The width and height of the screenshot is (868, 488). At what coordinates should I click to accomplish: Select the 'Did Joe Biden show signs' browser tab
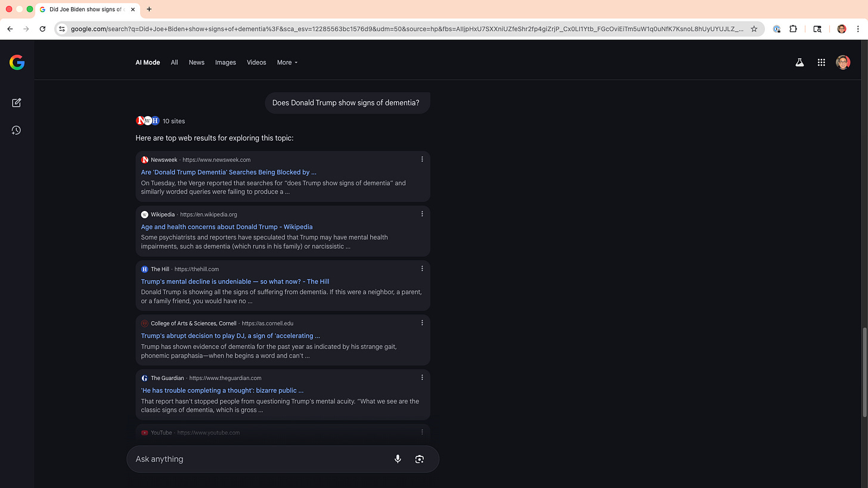[88, 10]
